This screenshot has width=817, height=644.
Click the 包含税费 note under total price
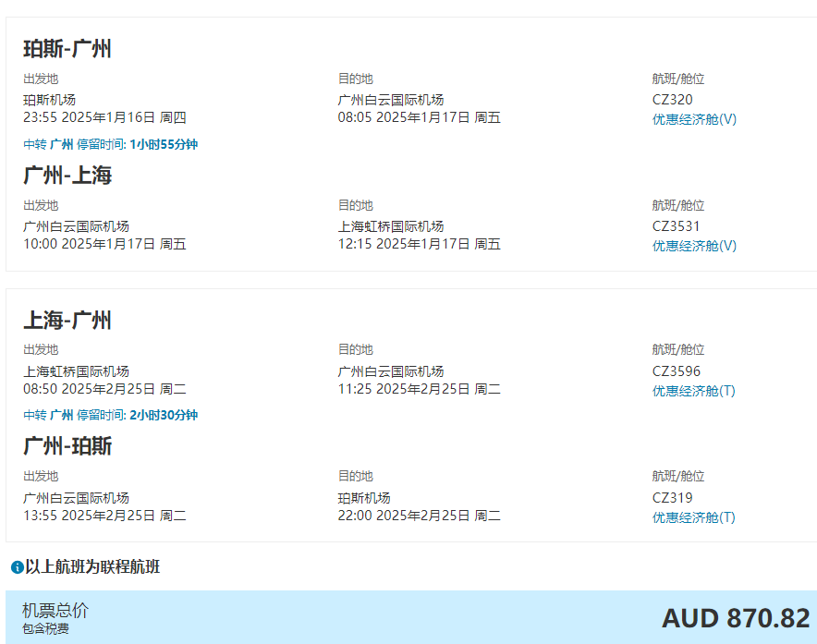[45, 629]
